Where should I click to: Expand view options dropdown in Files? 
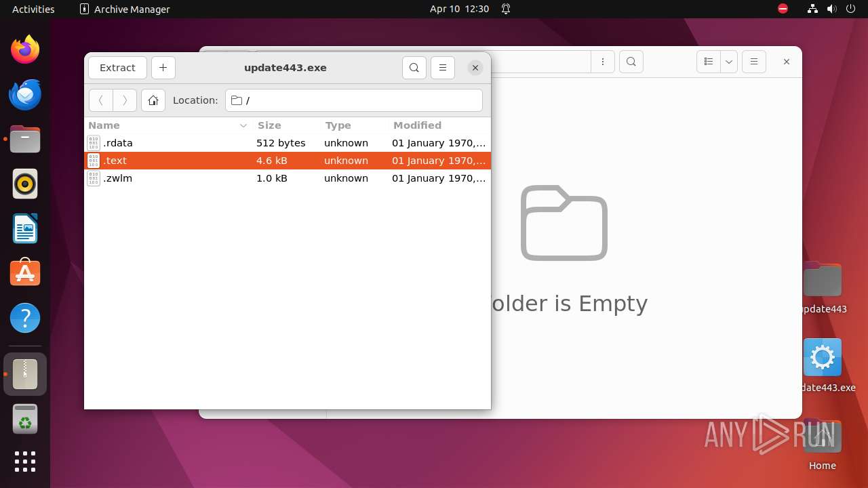click(729, 62)
